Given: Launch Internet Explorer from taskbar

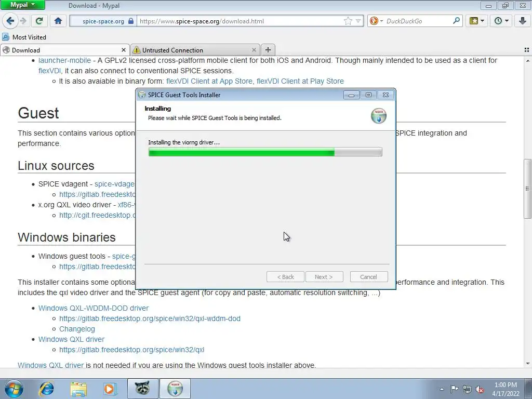Looking at the screenshot, I should click(x=46, y=389).
